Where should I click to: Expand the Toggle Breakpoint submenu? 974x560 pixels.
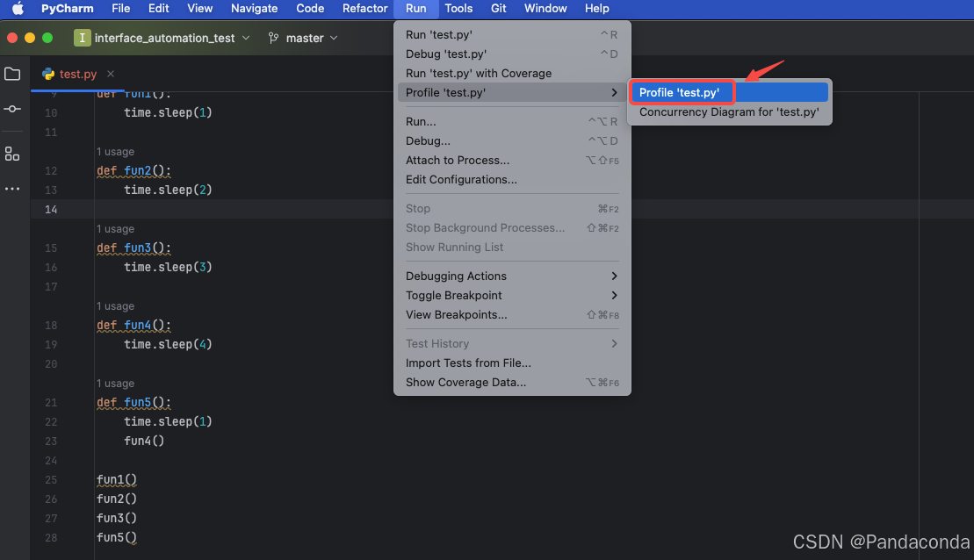pos(614,295)
